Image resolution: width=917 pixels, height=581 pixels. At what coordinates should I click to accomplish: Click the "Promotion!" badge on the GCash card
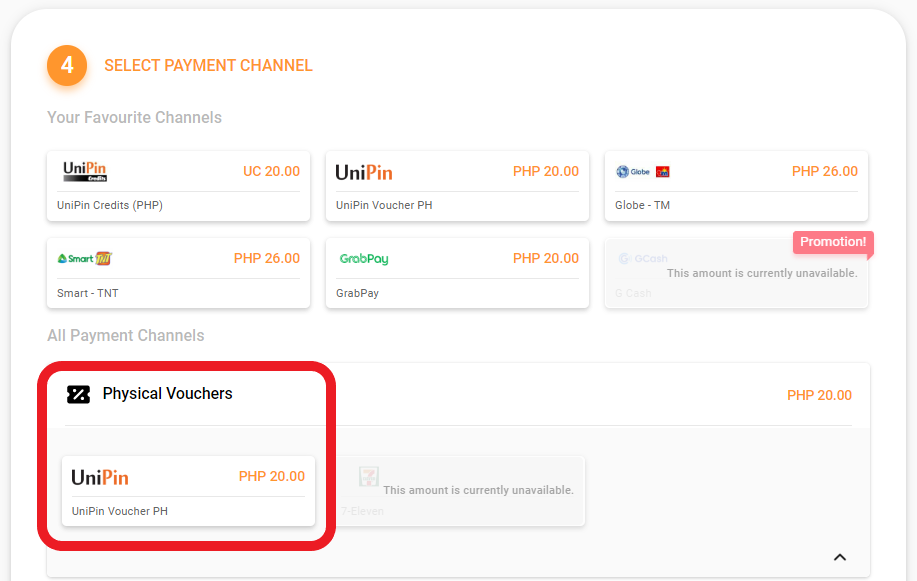tap(833, 242)
